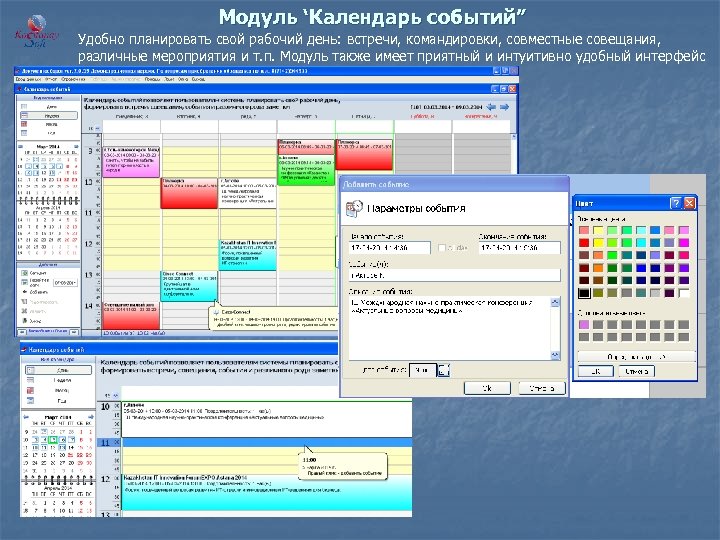Screen dimensions: 720x540
Task: Click help button in color dialog title
Action: (675, 203)
